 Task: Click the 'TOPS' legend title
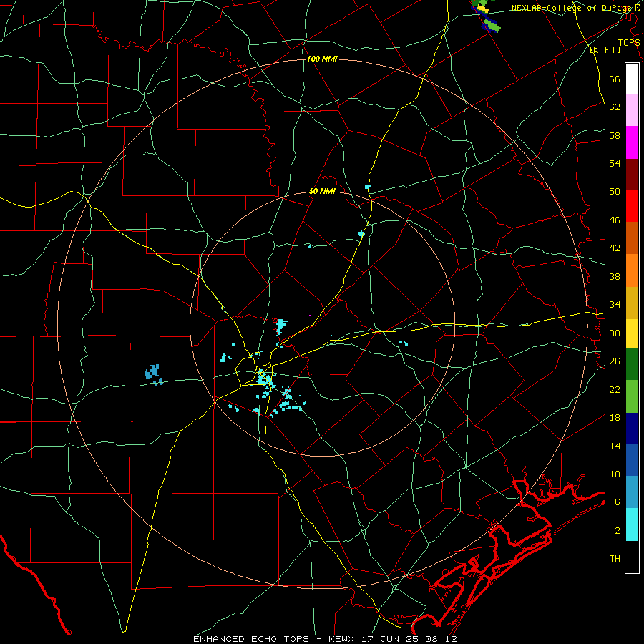(629, 42)
